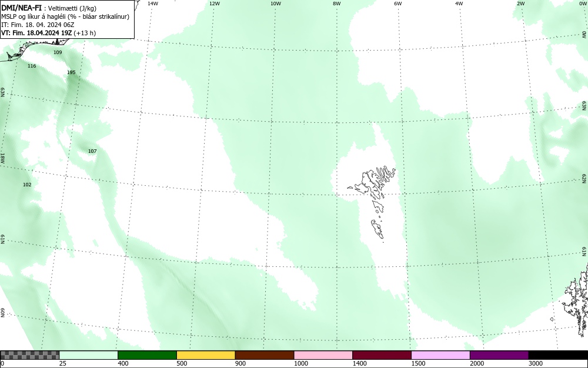Click the legend value "3000"
Viewport: 588px width, 368px height.
click(x=536, y=363)
